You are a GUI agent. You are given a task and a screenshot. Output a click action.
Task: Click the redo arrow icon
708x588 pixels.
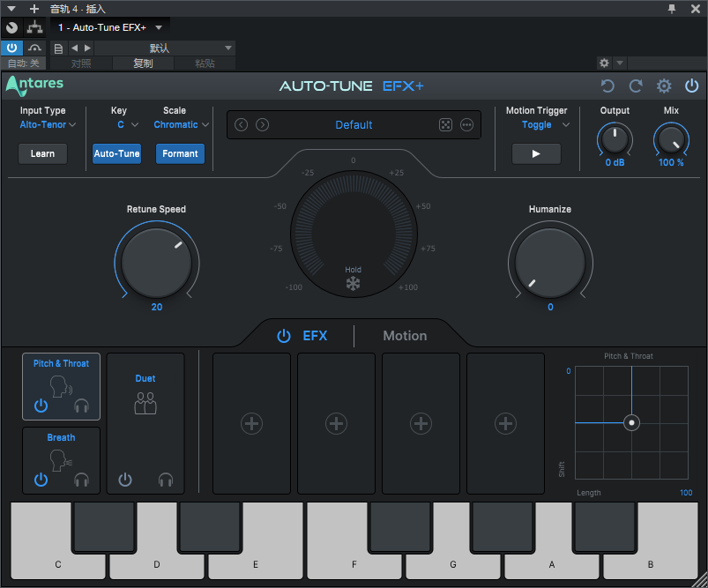pos(636,86)
